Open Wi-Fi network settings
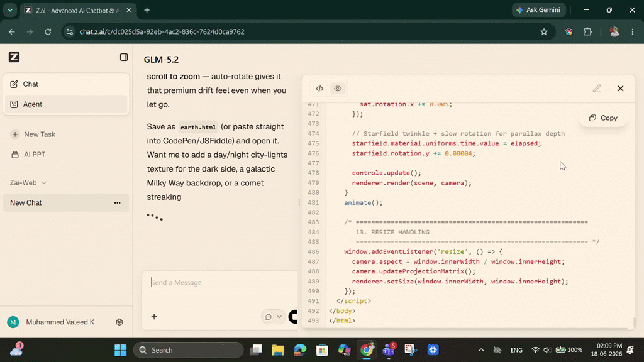 pos(535,350)
